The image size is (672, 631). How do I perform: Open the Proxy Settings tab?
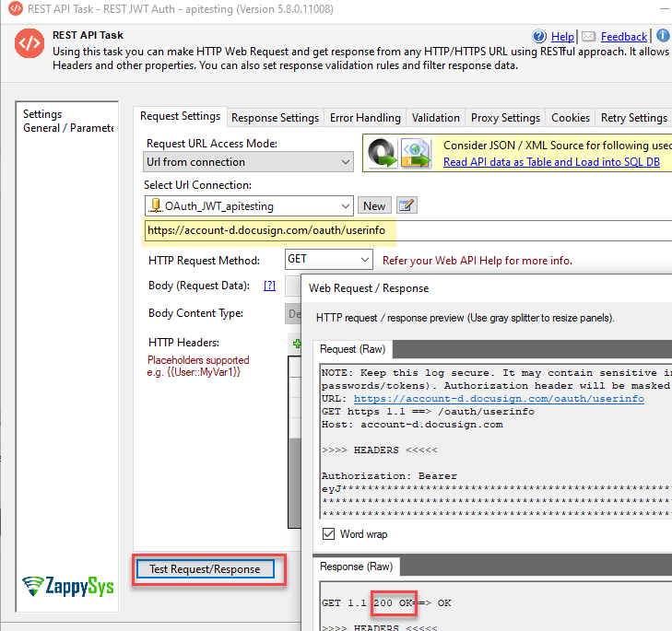[505, 118]
